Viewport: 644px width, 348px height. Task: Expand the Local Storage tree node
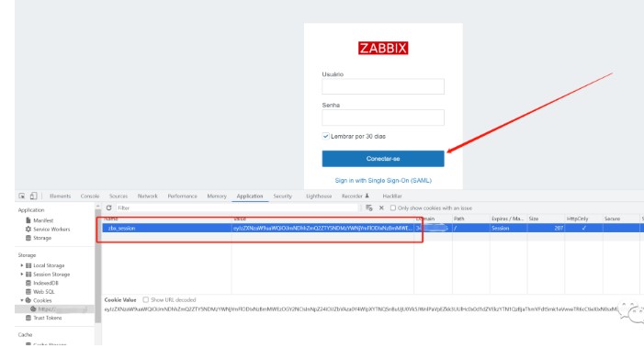22,265
